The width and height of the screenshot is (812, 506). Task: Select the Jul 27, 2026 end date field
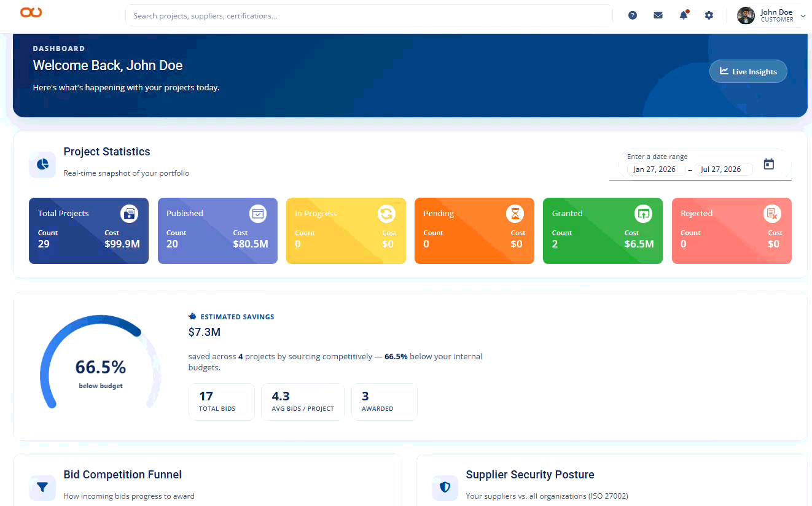[x=722, y=169]
